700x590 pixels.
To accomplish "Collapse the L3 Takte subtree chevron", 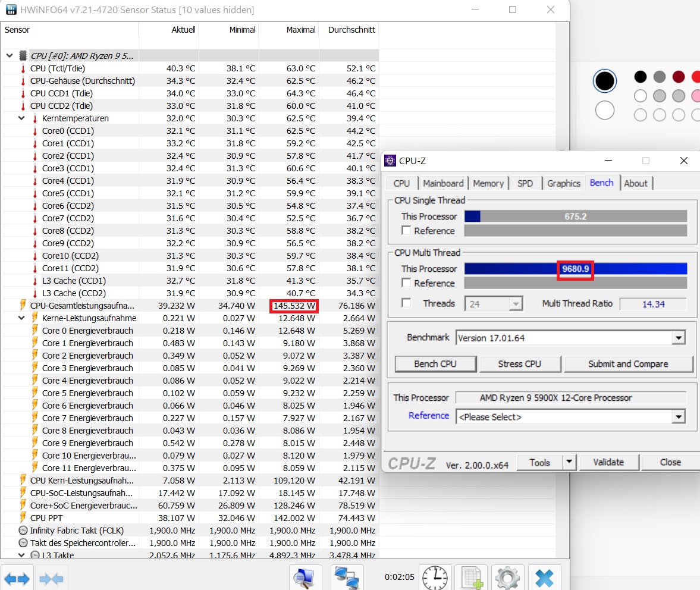I will click(21, 555).
